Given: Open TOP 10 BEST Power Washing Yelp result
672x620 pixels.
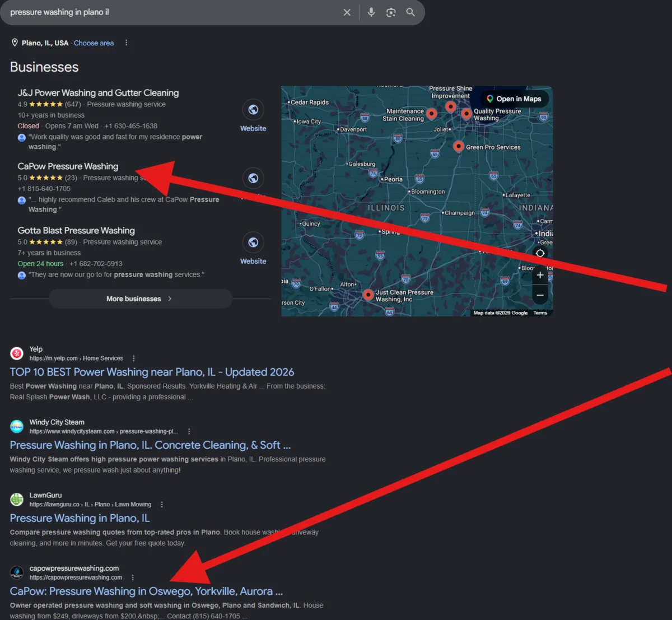Looking at the screenshot, I should tap(152, 372).
